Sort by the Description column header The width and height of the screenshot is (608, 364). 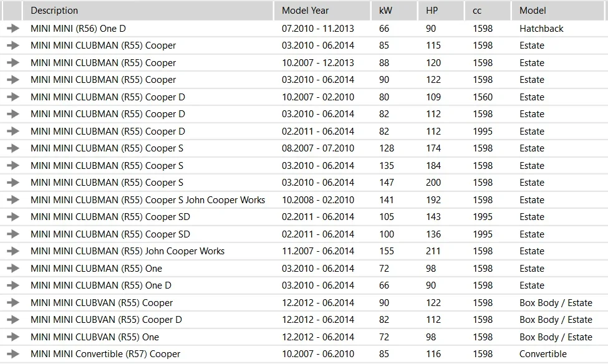tap(148, 11)
